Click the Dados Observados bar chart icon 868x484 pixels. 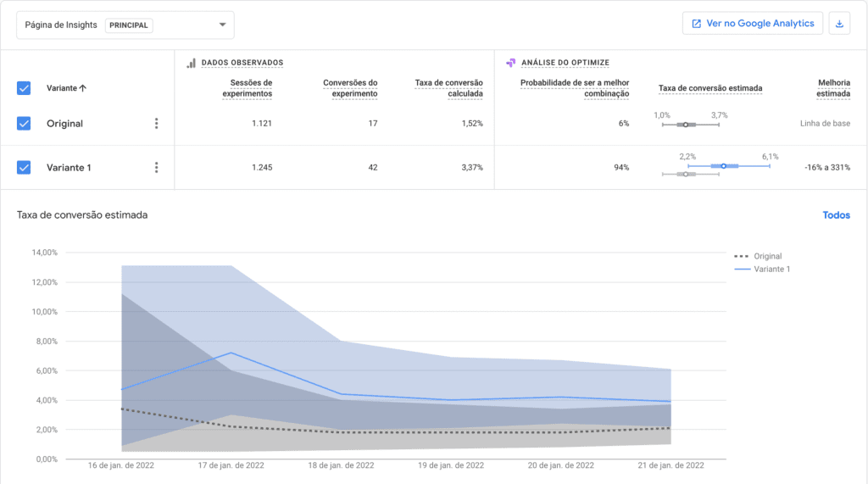coord(191,63)
